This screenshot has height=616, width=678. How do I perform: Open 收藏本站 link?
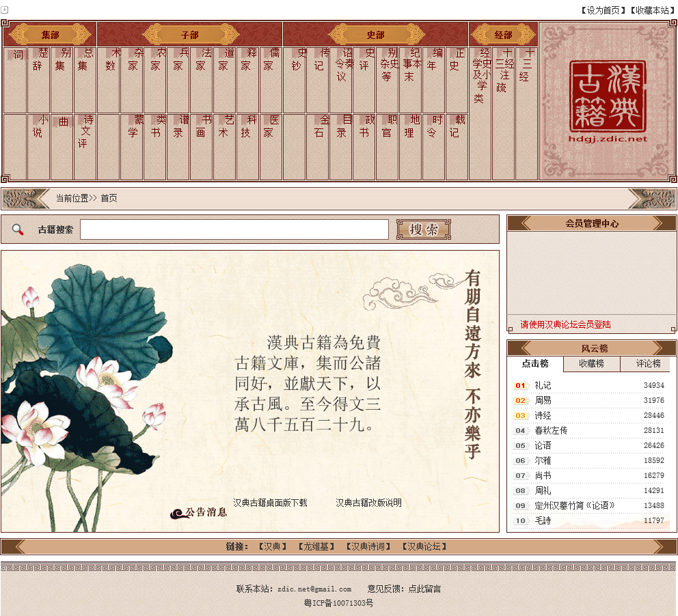[x=652, y=10]
